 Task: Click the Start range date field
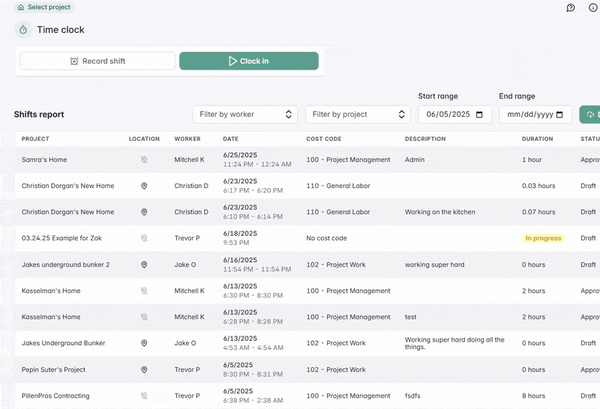(x=455, y=114)
